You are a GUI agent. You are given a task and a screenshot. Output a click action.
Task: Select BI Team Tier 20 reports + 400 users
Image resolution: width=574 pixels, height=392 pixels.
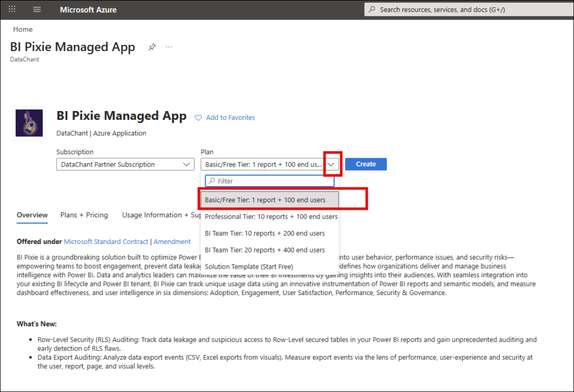(x=265, y=250)
